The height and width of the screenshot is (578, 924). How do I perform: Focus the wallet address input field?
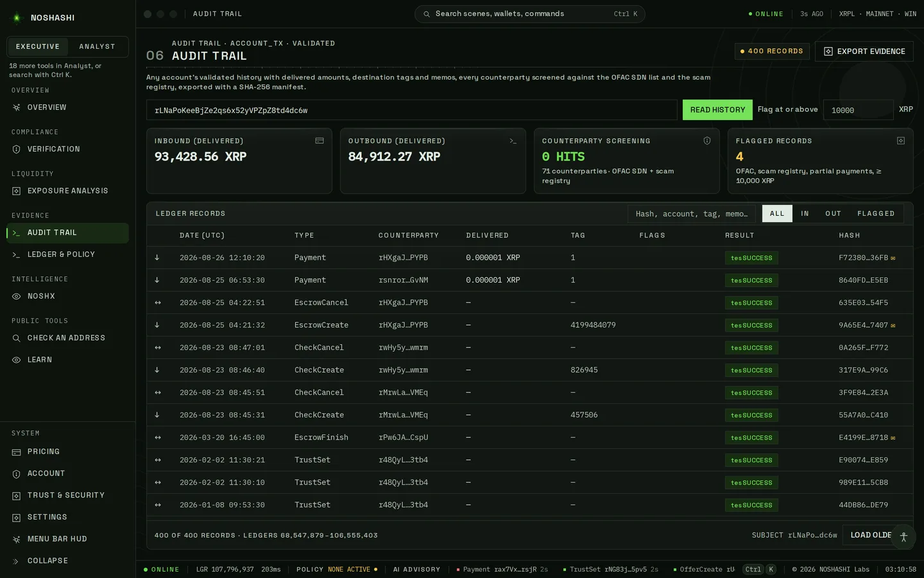(412, 110)
